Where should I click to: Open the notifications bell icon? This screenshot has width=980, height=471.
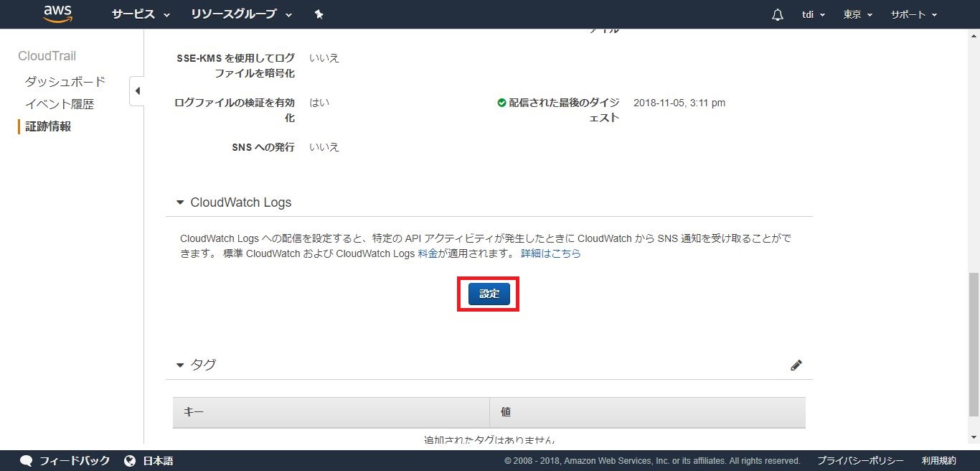[778, 15]
